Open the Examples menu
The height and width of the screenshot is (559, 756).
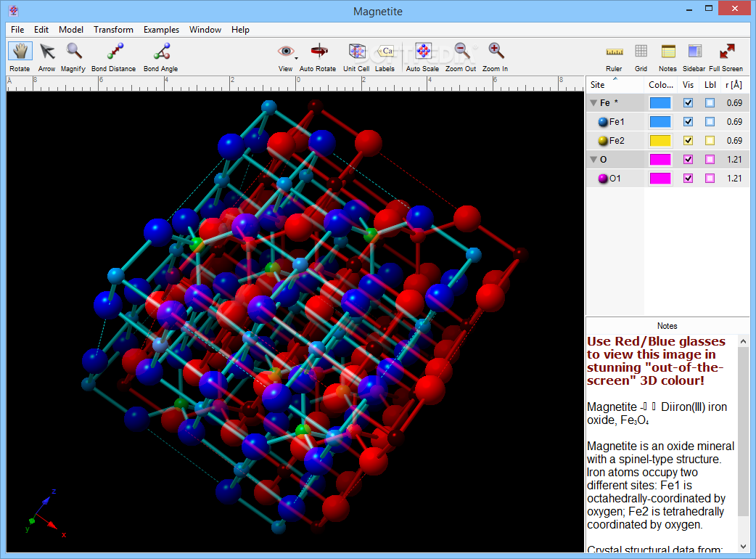[161, 30]
